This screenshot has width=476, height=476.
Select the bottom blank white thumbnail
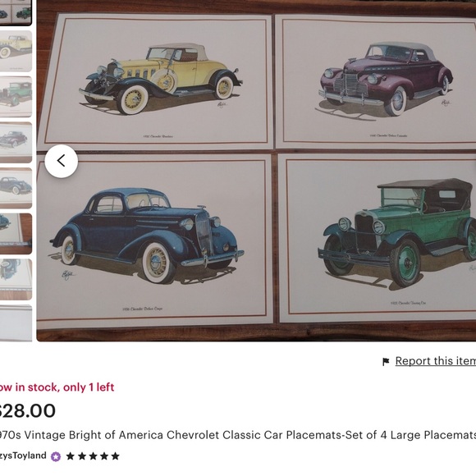[x=16, y=323]
